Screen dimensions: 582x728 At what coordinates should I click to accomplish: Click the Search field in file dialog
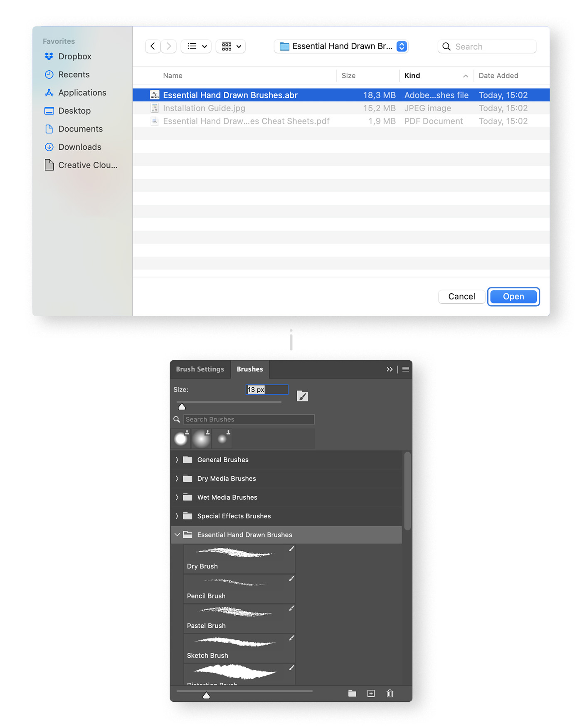[487, 47]
